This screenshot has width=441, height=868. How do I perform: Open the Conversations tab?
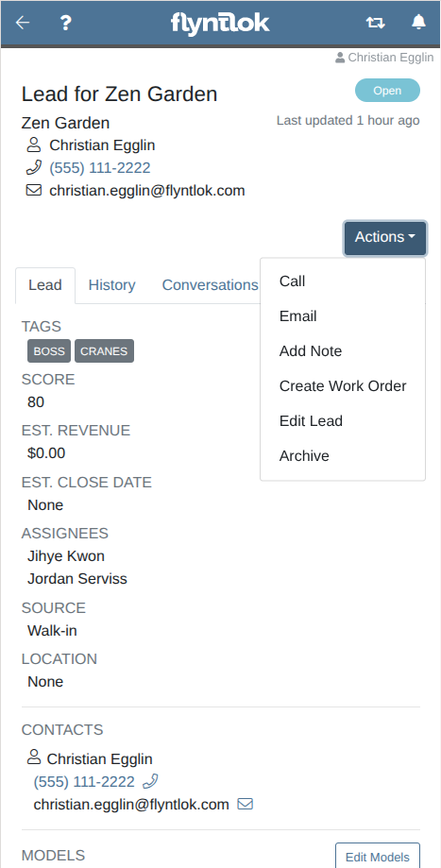210,285
